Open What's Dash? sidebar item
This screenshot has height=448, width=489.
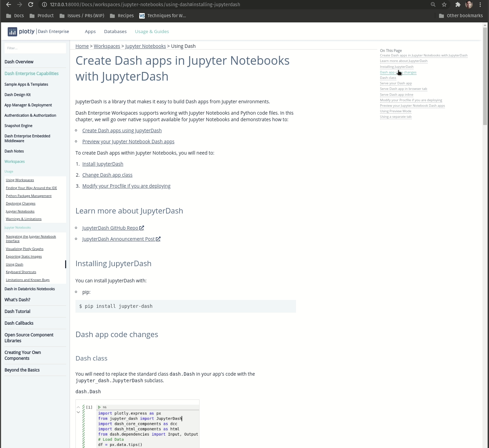(17, 300)
